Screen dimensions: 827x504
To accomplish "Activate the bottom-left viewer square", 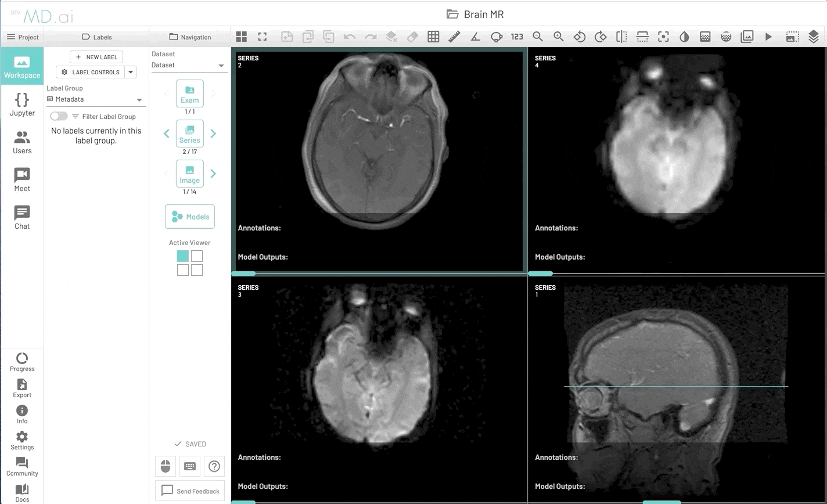I will click(x=183, y=270).
